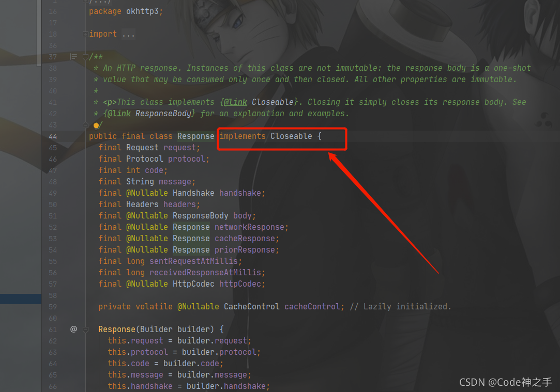Click the 'message' field on line 48
The image size is (560, 392).
(175, 182)
